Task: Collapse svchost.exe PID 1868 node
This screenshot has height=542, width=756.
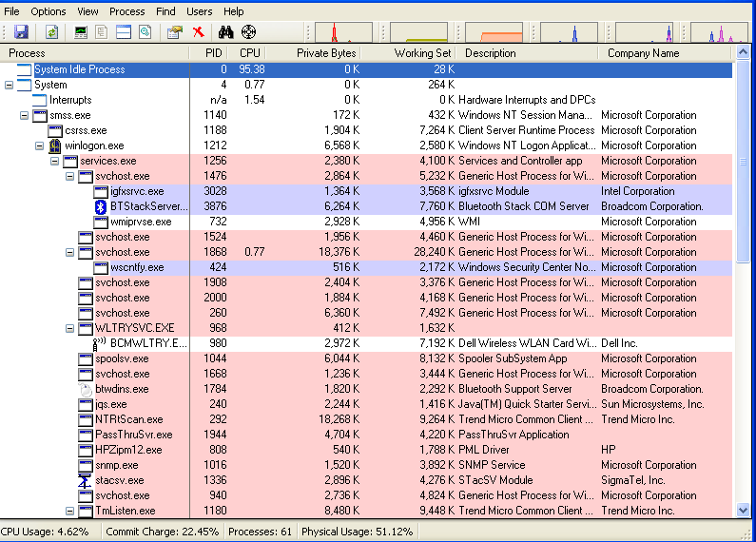Action: click(70, 252)
